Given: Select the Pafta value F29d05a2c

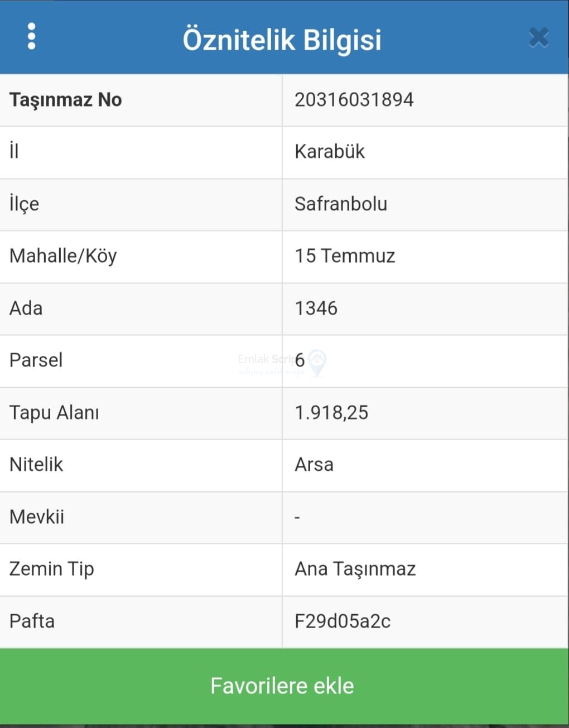Looking at the screenshot, I should click(343, 621).
